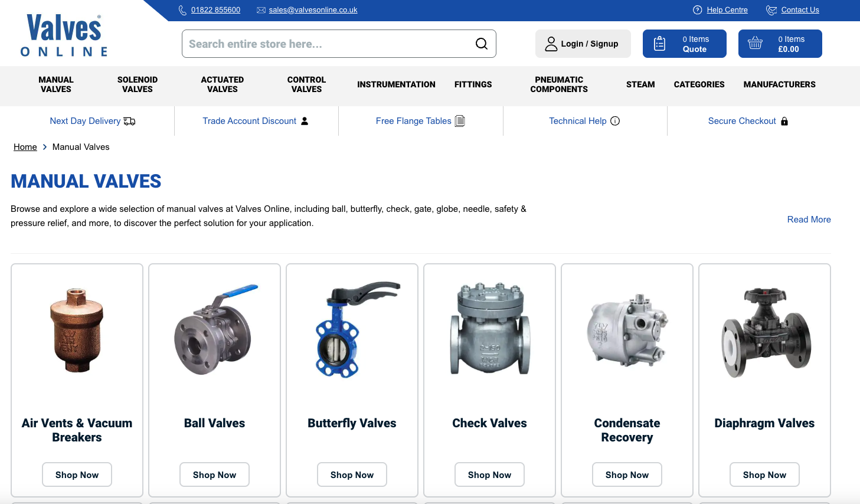Viewport: 860px width, 504px height.
Task: Click the condensate recovery product image
Action: [x=627, y=330]
